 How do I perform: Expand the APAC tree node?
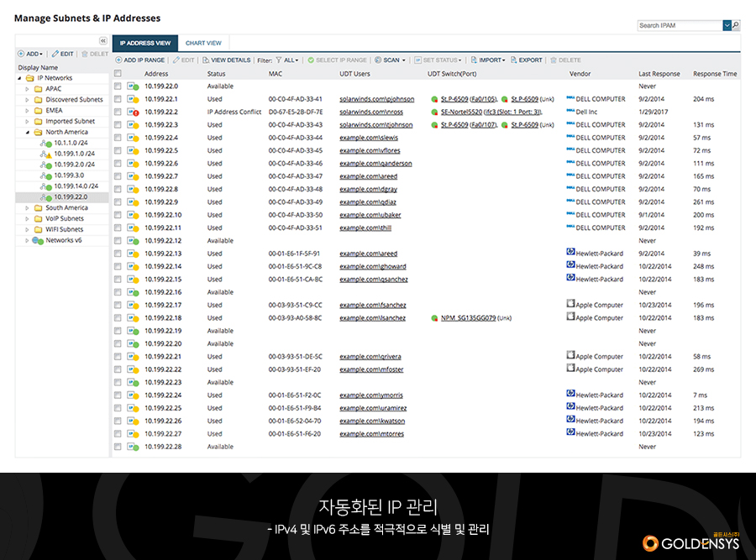tap(27, 89)
